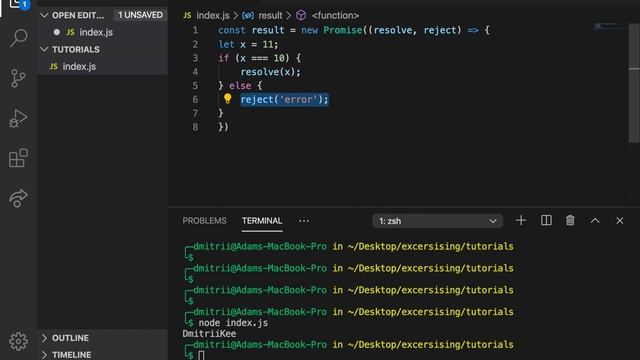
Task: Click the '} else {' line
Action: point(240,86)
